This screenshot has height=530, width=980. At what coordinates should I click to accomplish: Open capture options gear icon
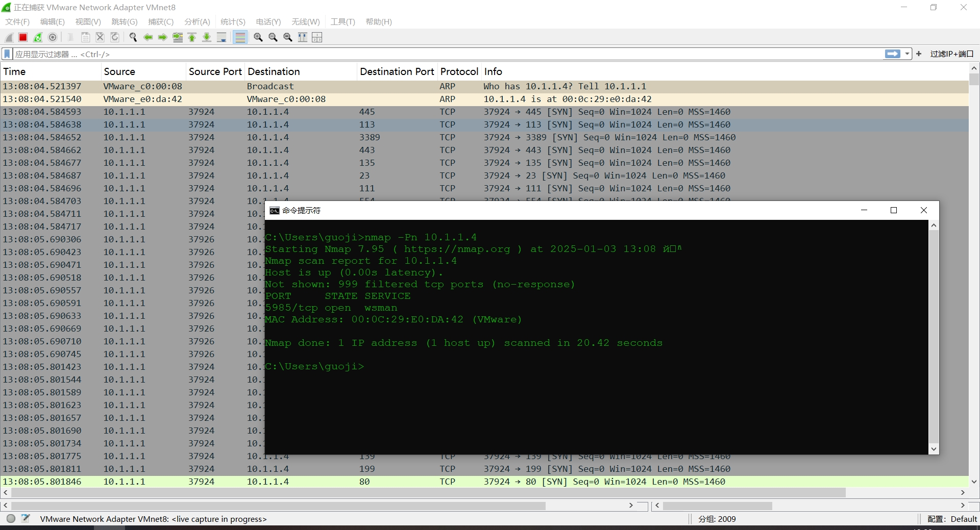53,37
